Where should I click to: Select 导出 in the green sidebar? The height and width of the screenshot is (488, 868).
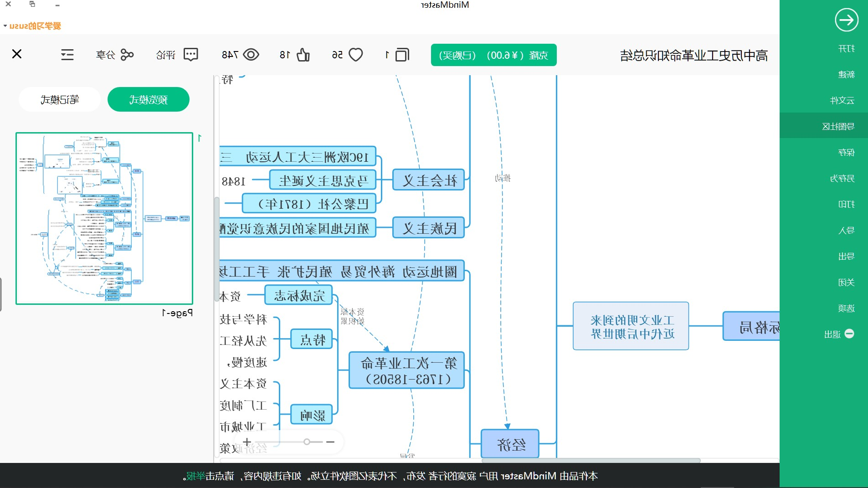pyautogui.click(x=846, y=256)
